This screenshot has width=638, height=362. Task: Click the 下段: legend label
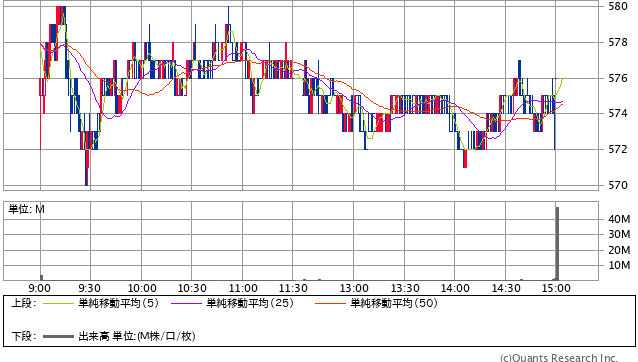[24, 336]
